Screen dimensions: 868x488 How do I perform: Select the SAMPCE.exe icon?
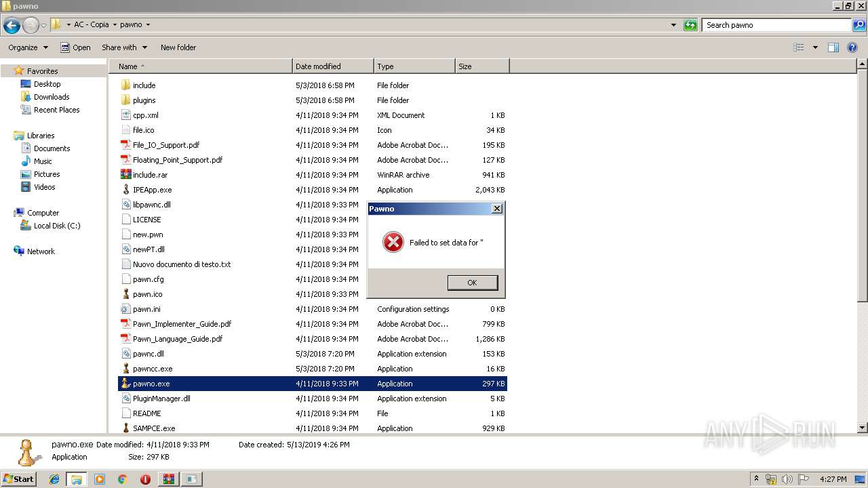(125, 428)
